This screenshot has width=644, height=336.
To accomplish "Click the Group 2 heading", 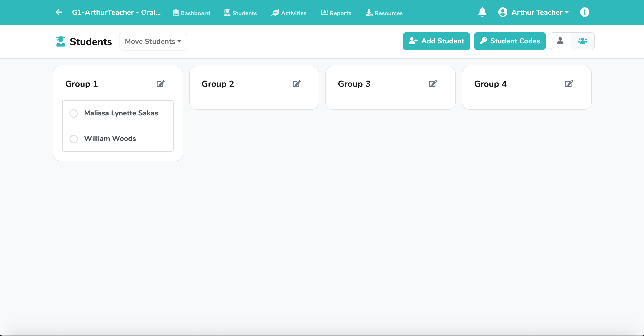I will (x=218, y=84).
